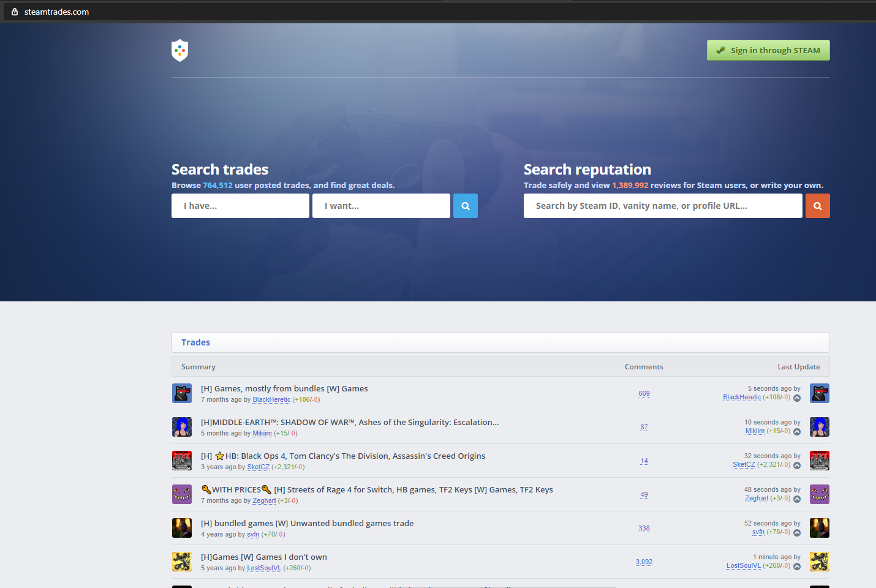Viewport: 876px width, 588px height.
Task: Click the arrow icon next to BlackHeretic's last update
Action: pyautogui.click(x=797, y=398)
